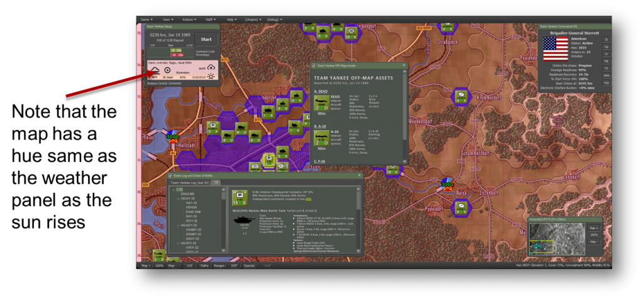
Task: Expand the (Debug) dropdown menu
Action: (275, 20)
